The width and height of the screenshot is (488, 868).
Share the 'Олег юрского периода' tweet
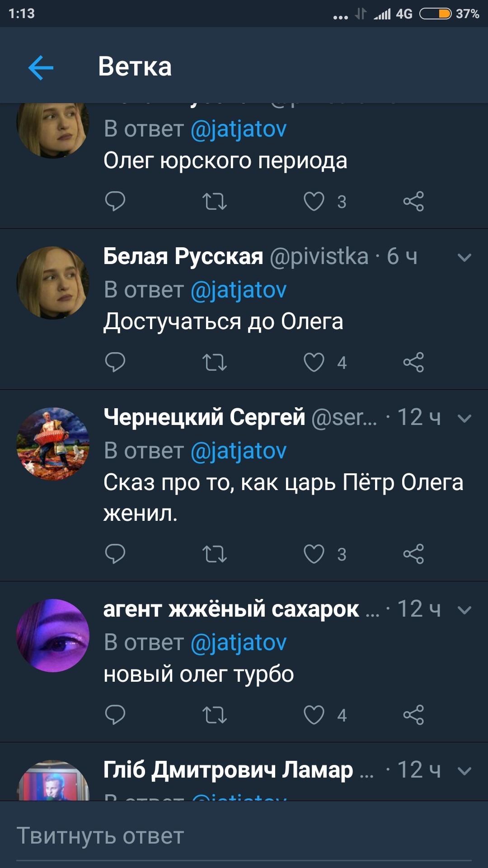point(413,201)
